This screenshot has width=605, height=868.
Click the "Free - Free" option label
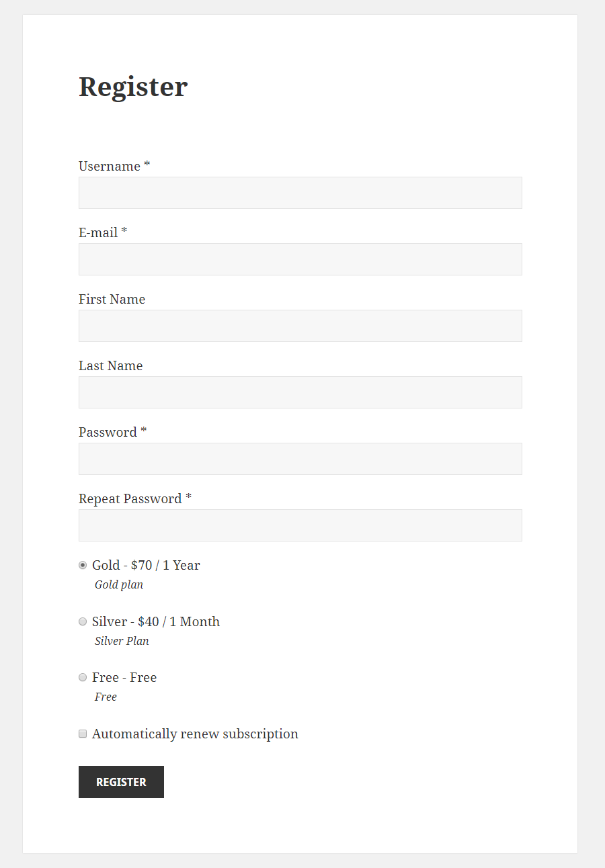point(124,677)
